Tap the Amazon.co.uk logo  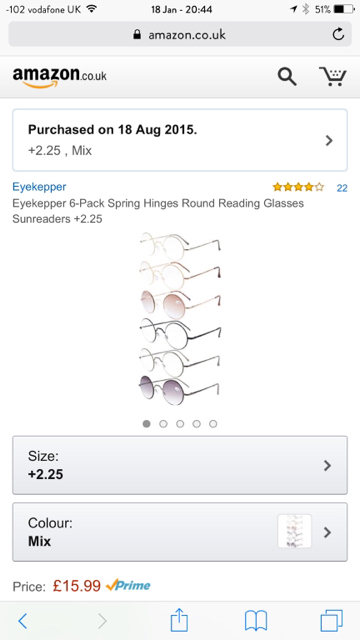[x=60, y=77]
